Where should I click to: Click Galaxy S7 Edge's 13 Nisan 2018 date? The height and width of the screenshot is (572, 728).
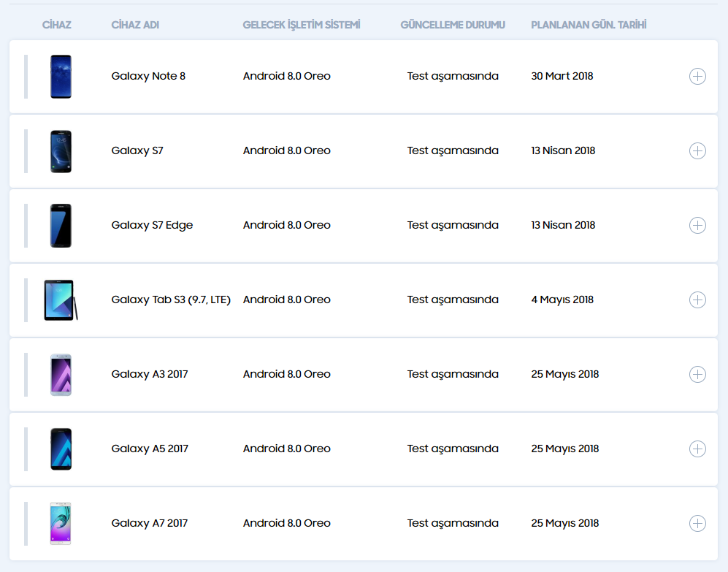pyautogui.click(x=563, y=225)
